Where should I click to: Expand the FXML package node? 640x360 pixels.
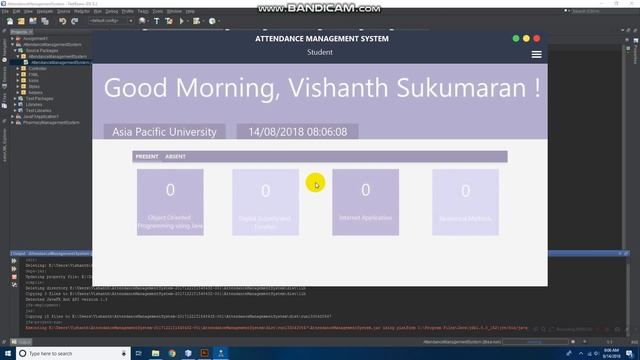click(18, 74)
